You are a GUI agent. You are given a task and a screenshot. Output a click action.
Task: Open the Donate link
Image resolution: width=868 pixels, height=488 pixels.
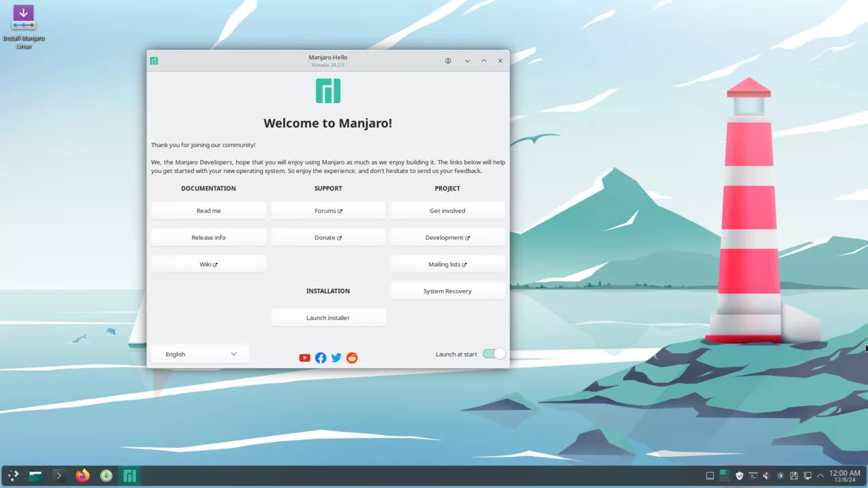point(328,237)
